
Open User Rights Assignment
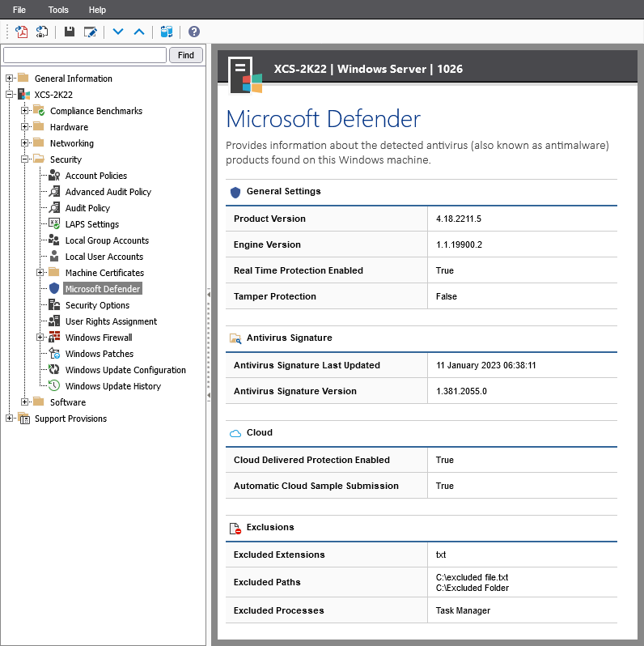coord(111,321)
